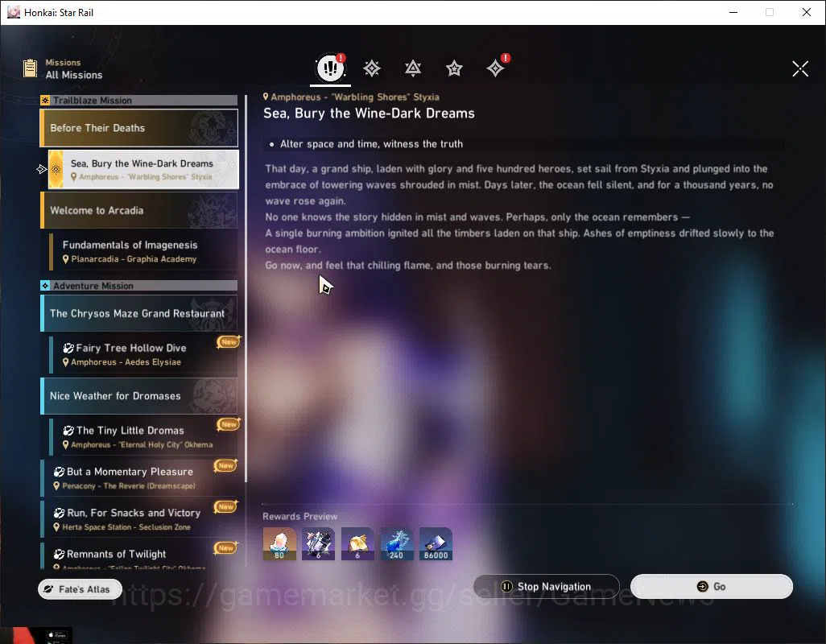Select Remnants of Twilight mission
Image resolution: width=826 pixels, height=644 pixels.
click(x=139, y=555)
